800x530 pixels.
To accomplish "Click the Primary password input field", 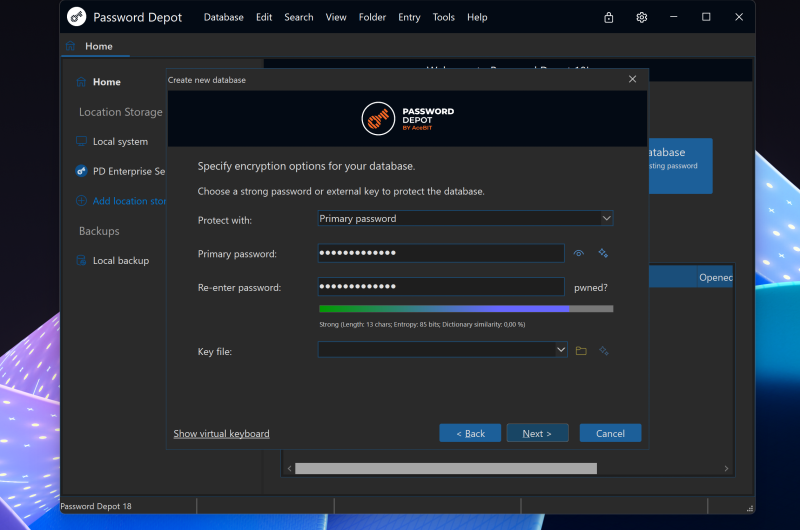I will point(441,253).
